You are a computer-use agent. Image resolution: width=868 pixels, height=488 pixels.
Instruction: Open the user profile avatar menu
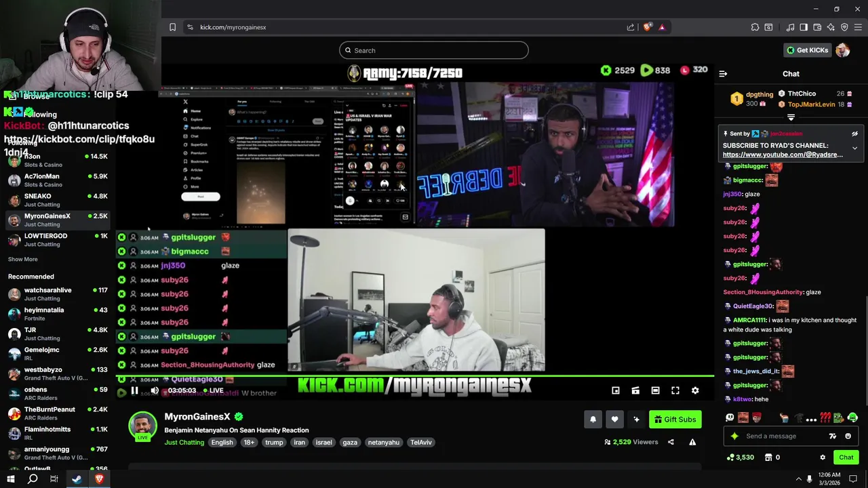(x=843, y=50)
